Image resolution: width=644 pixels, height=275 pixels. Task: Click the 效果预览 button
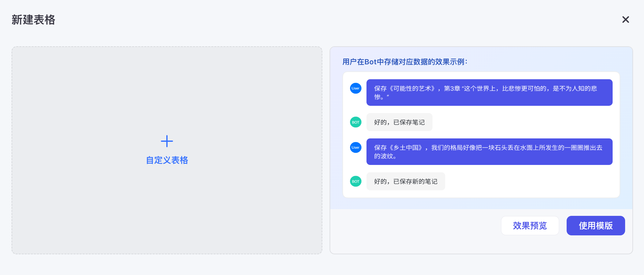pos(530,226)
